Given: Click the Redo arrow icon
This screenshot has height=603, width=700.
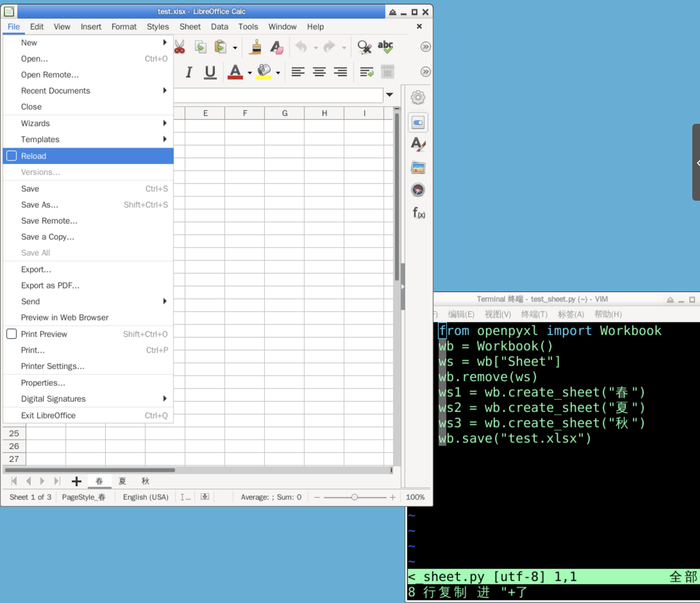Looking at the screenshot, I should (x=329, y=47).
